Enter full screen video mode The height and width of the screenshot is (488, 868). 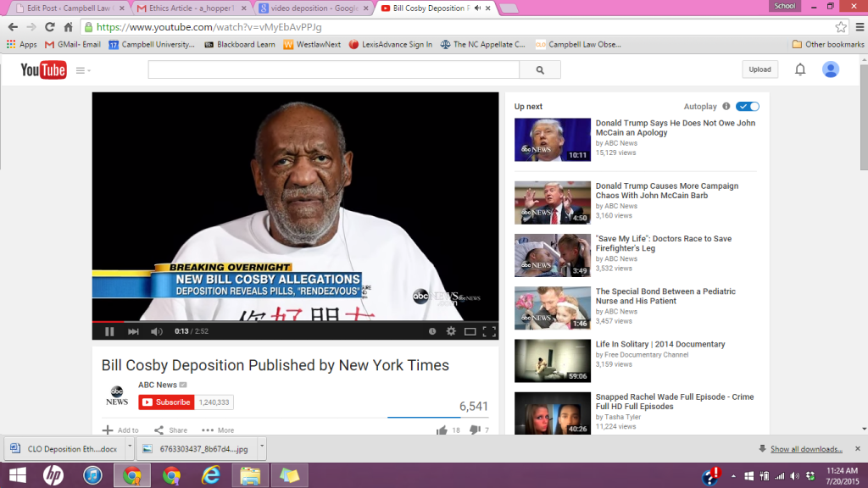click(489, 331)
